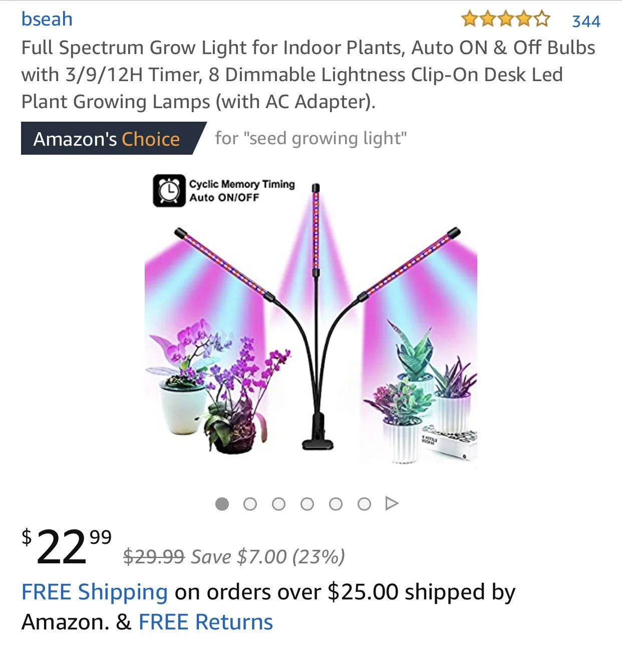Click the fifth empty star in rating
The image size is (622, 672).
[x=541, y=20]
